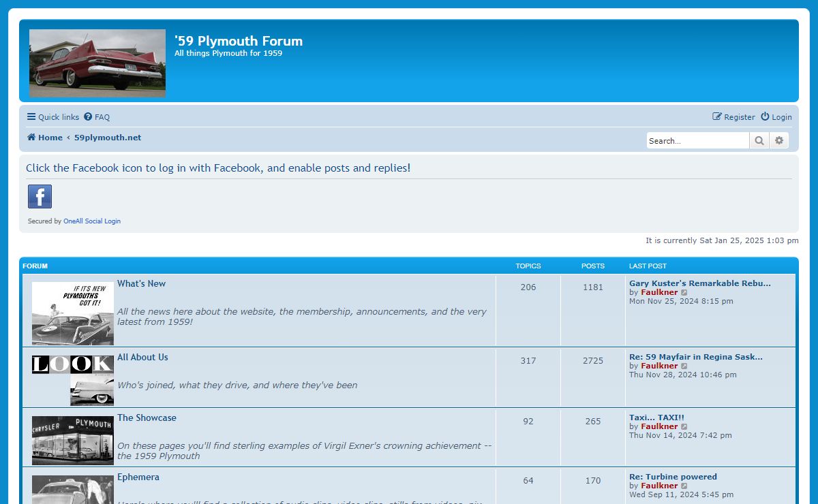Open last post Taxi... TAXI!!
This screenshot has width=818, height=504.
pos(656,418)
